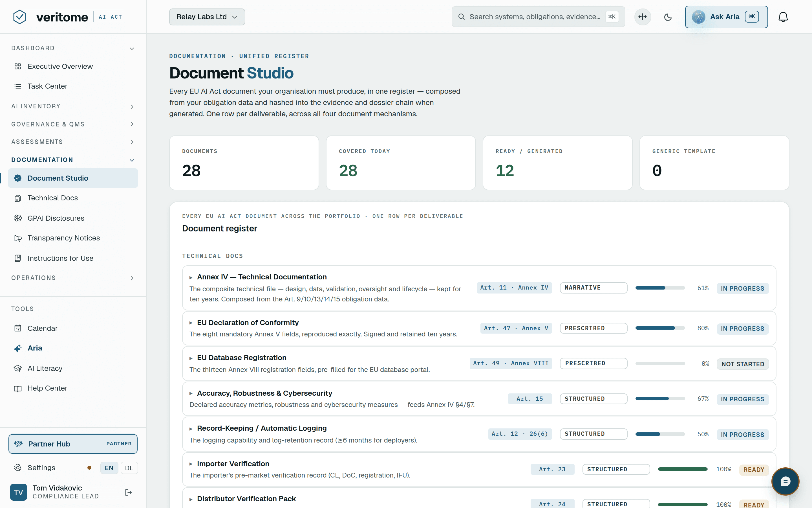Click the GPAI Disclosures brain icon

point(18,218)
